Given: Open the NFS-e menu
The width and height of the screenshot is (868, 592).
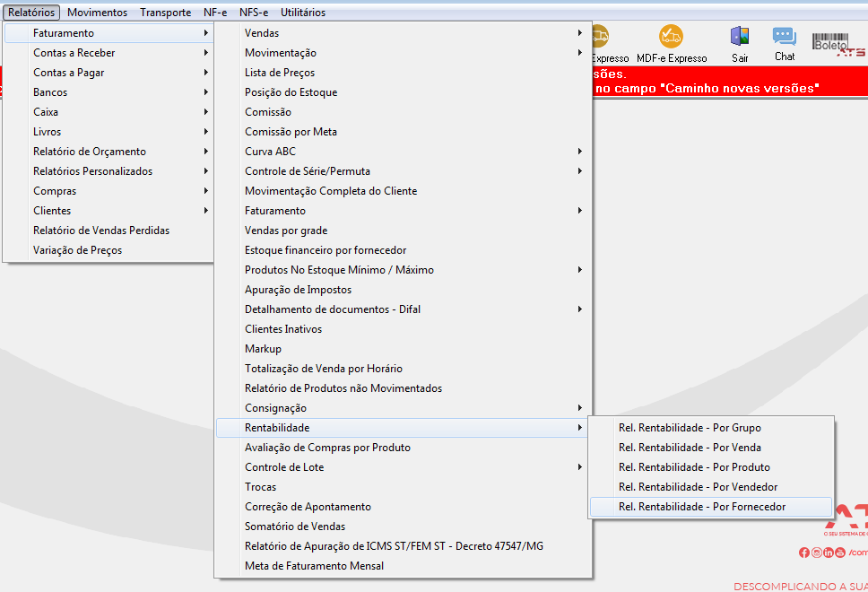Looking at the screenshot, I should (254, 13).
